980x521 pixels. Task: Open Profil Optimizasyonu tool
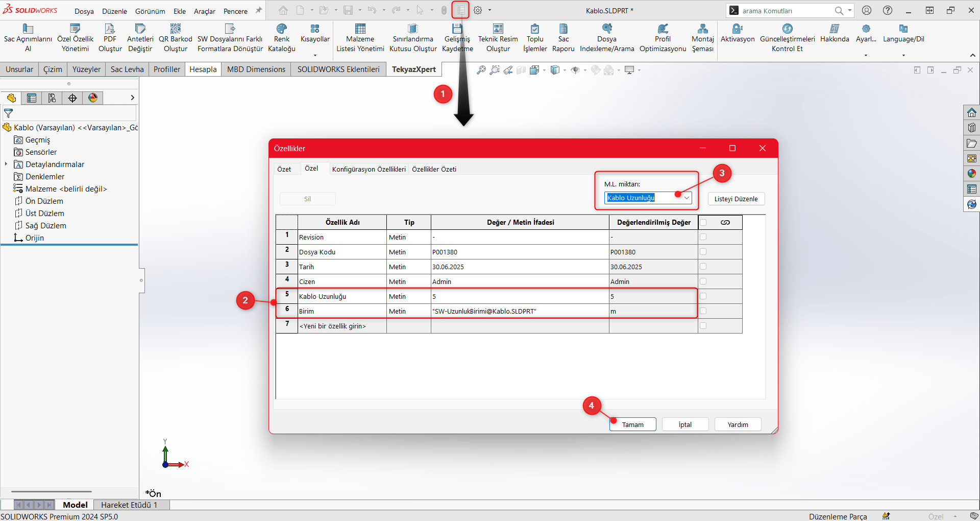(x=663, y=38)
